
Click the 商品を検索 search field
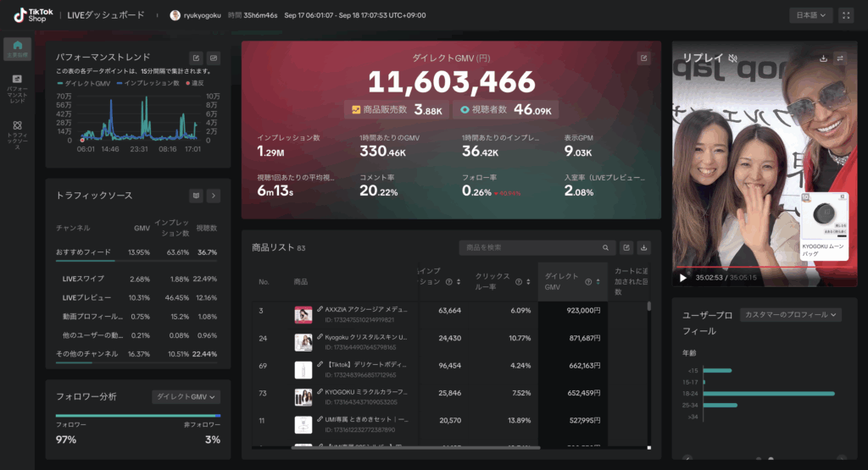pos(534,248)
